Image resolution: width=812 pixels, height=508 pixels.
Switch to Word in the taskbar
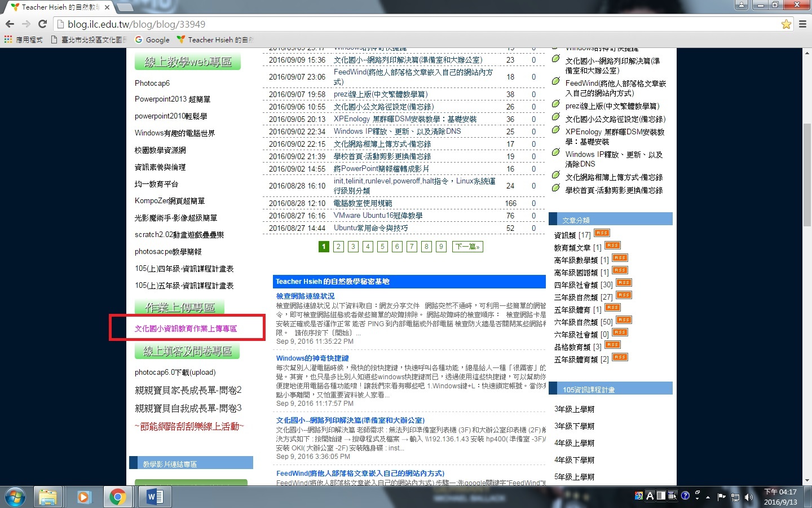[154, 497]
